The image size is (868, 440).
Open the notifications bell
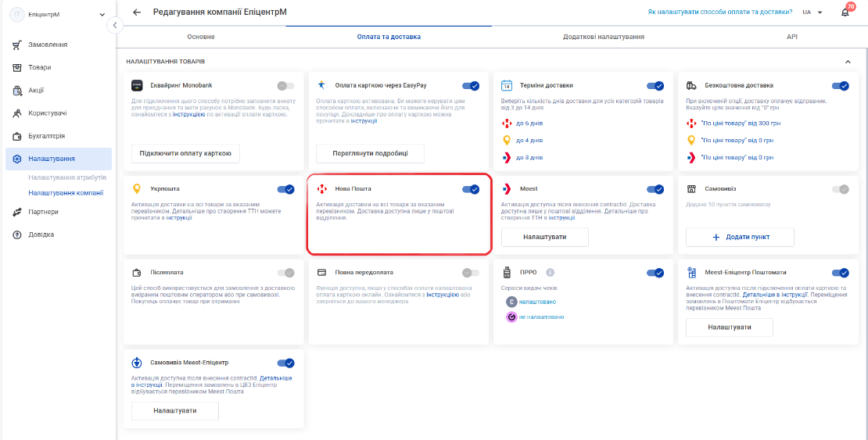tap(845, 13)
